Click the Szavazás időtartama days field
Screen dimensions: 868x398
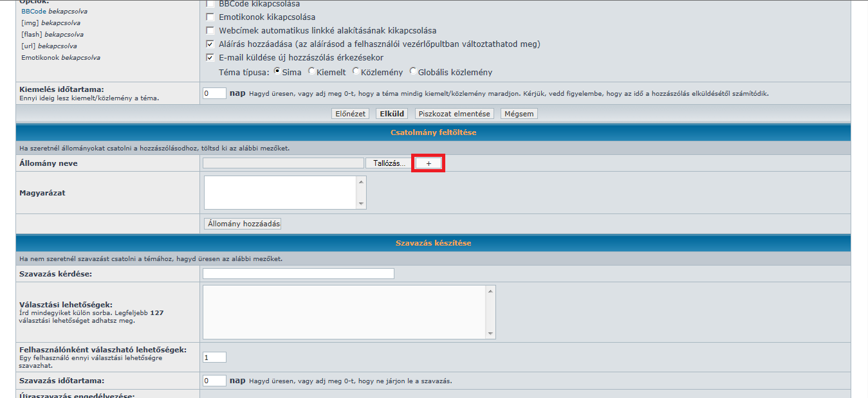(214, 381)
